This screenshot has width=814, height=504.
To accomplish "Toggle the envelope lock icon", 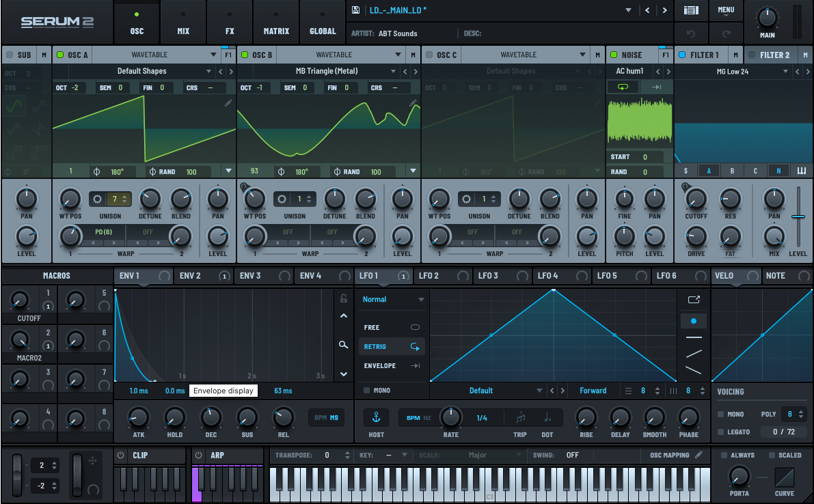I will [x=344, y=298].
